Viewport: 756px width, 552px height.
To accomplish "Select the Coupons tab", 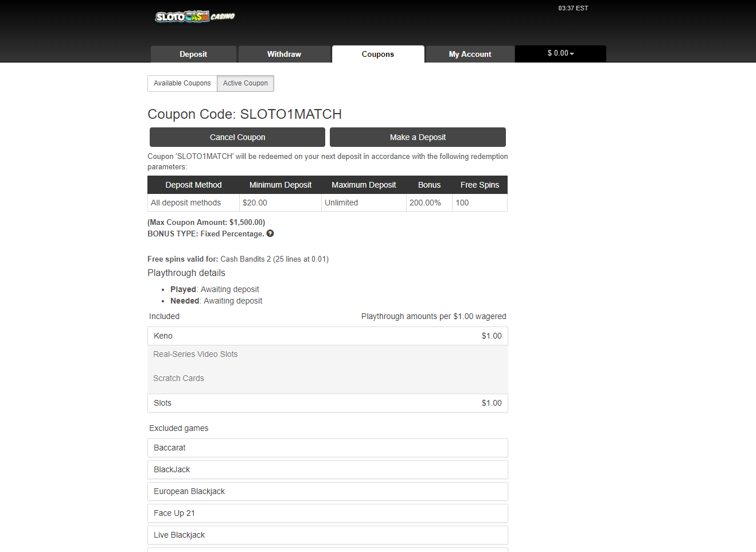I will coord(378,54).
